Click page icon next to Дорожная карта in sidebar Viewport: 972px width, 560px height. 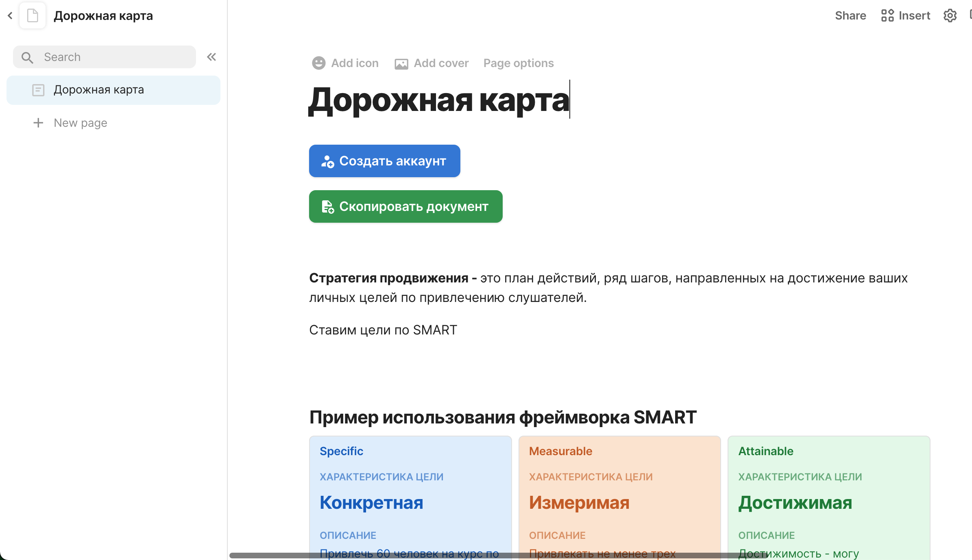click(38, 90)
